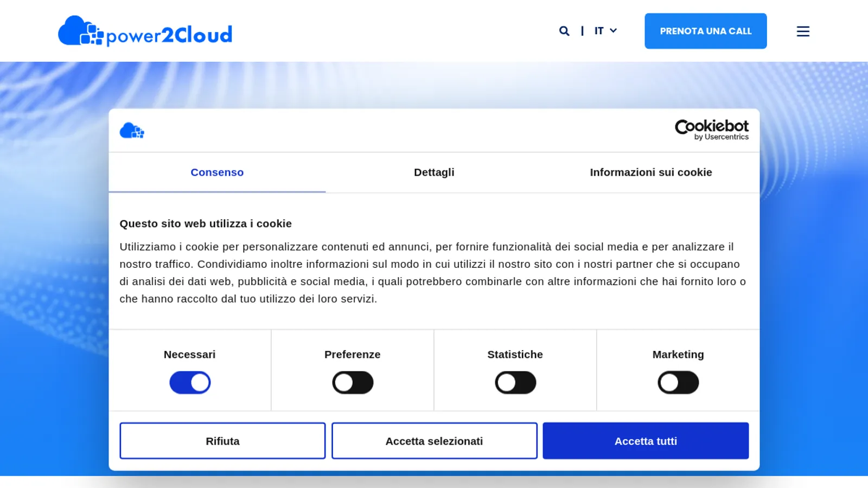Image resolution: width=868 pixels, height=488 pixels.
Task: Click the heading 'Questo sito web utilizza i cookie'
Action: click(206, 224)
